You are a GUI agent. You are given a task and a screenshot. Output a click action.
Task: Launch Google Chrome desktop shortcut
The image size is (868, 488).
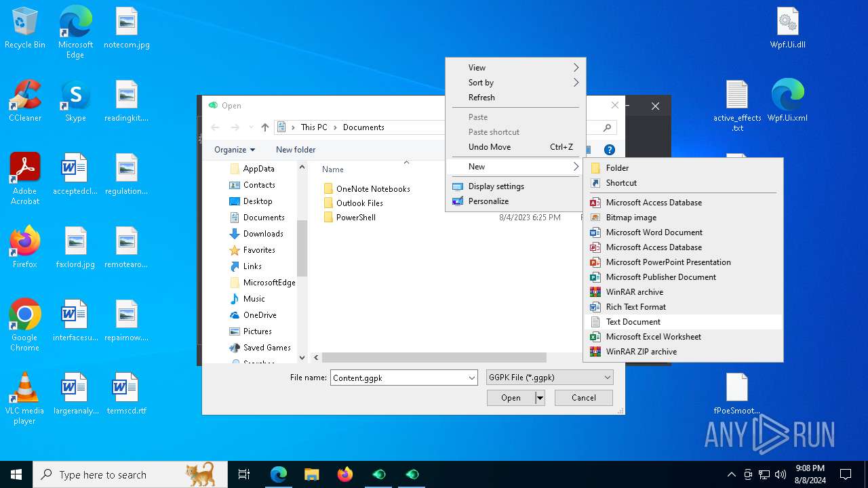[25, 325]
